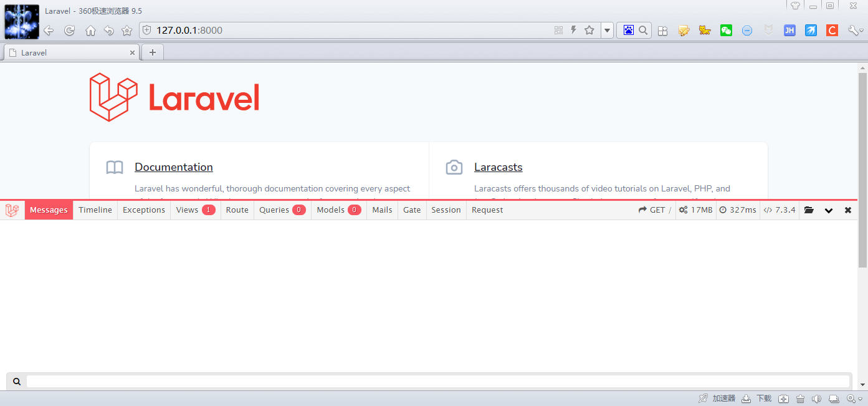Select the Messages debugbar tab
This screenshot has height=406, width=868.
click(49, 210)
